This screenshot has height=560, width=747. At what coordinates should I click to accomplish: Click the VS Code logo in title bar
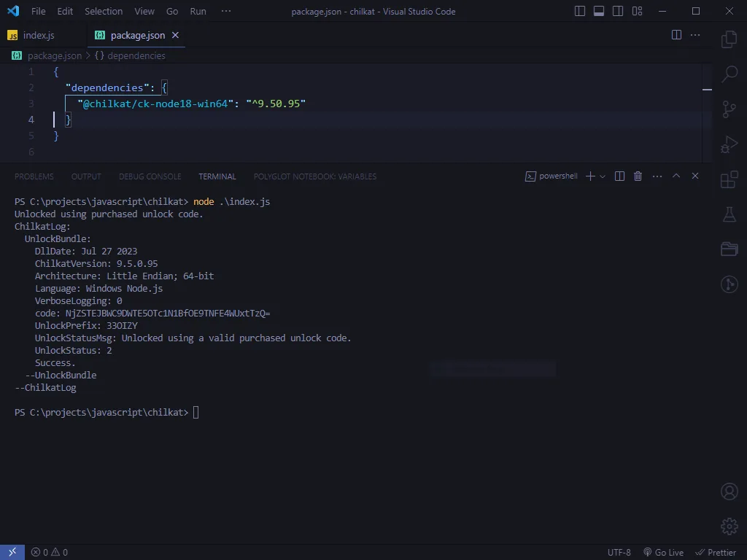13,11
